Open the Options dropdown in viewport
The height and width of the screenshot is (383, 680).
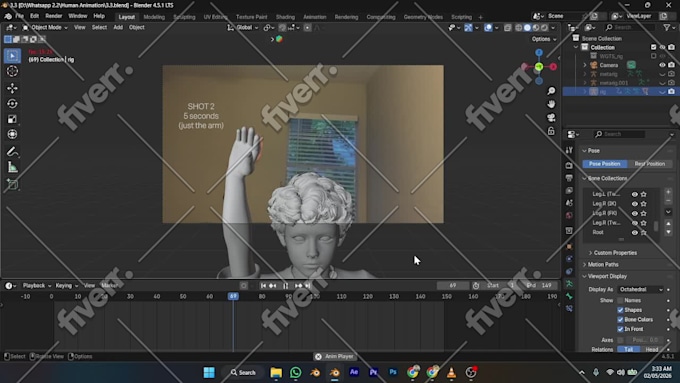[544, 39]
